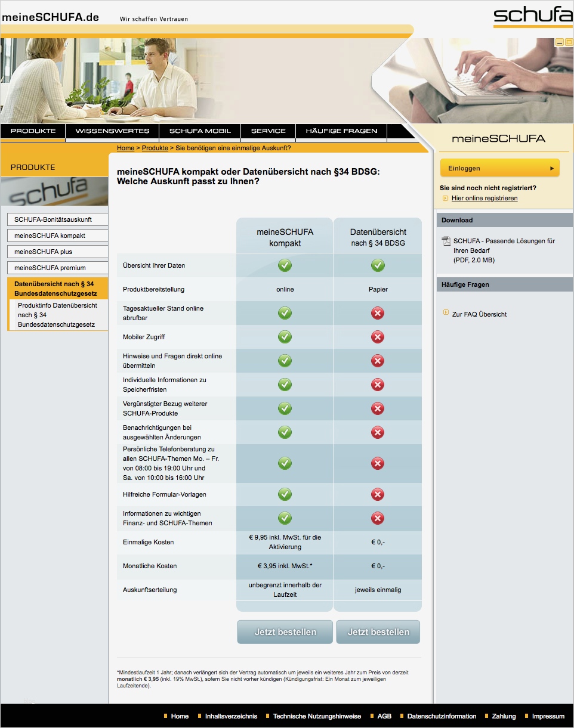
Task: Click red cross in Vergünstigter Bezug row
Action: (378, 408)
